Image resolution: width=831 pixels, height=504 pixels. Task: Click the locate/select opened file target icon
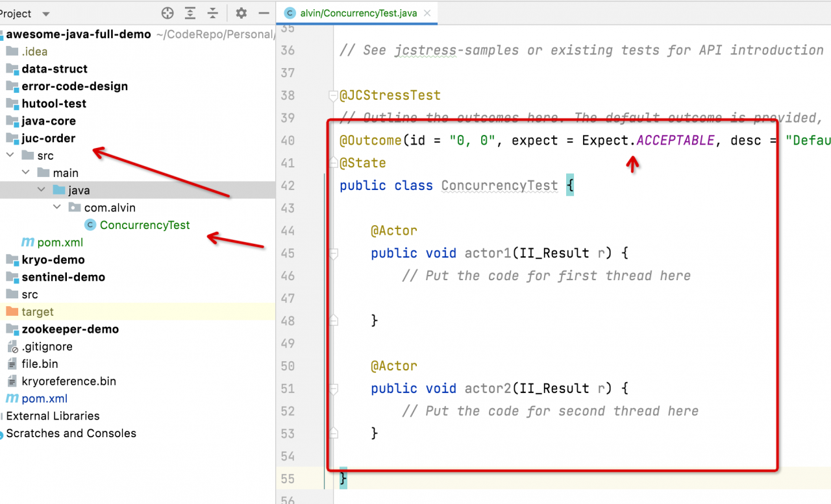167,13
